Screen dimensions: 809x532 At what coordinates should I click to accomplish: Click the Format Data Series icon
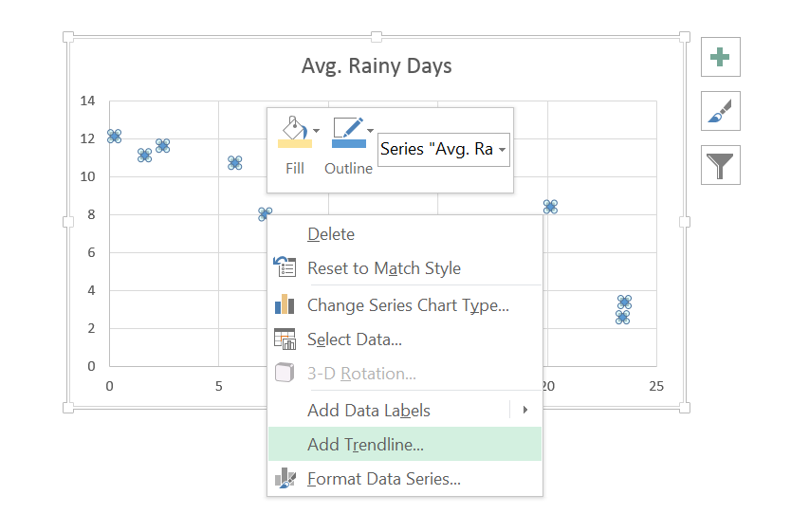click(x=285, y=479)
